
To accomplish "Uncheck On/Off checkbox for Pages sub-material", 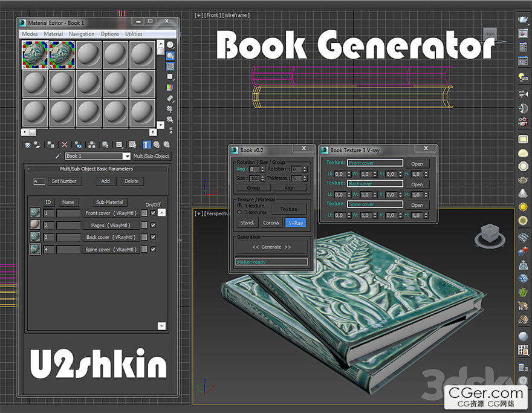I will [153, 225].
